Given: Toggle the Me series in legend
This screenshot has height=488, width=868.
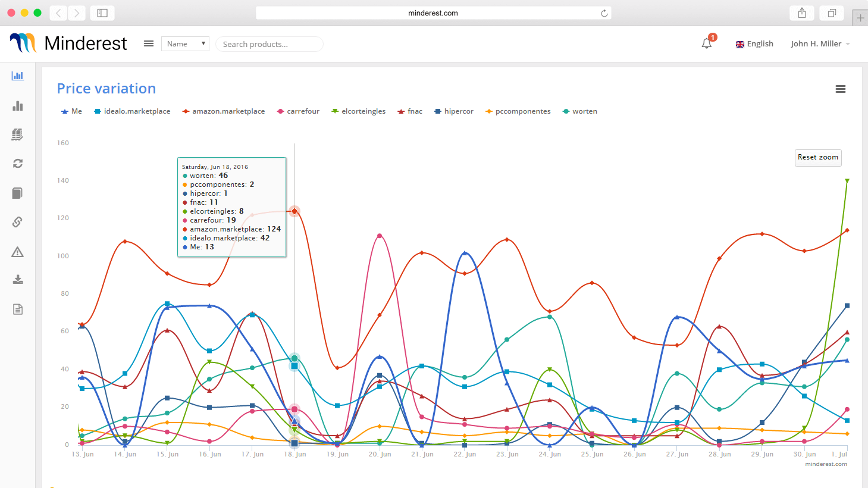Looking at the screenshot, I should tap(71, 111).
